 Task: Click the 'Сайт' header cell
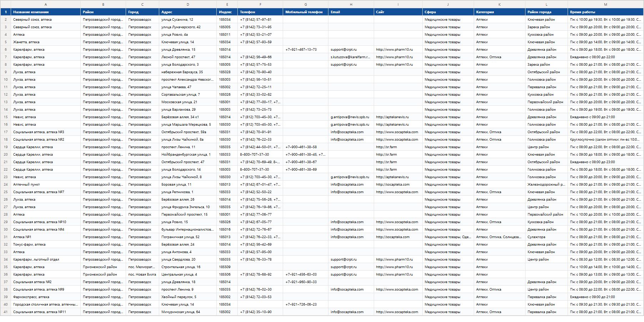[x=398, y=12]
